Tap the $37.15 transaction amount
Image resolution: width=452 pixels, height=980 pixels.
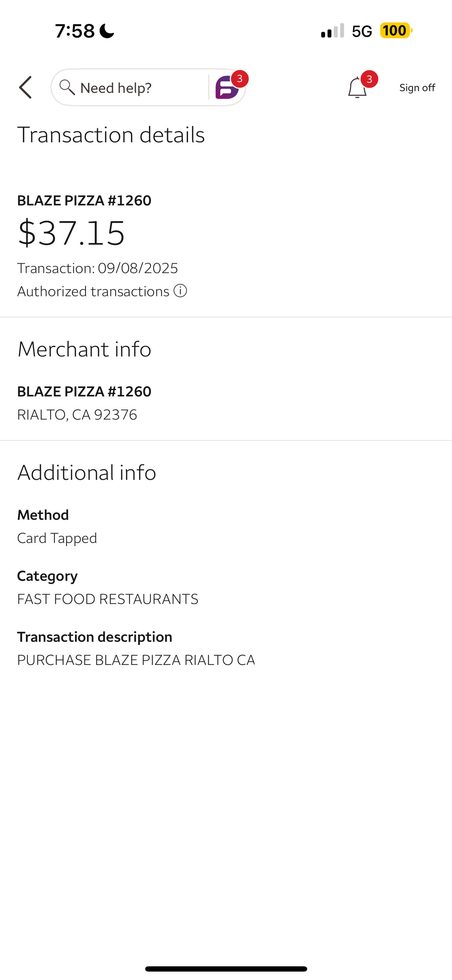(71, 233)
